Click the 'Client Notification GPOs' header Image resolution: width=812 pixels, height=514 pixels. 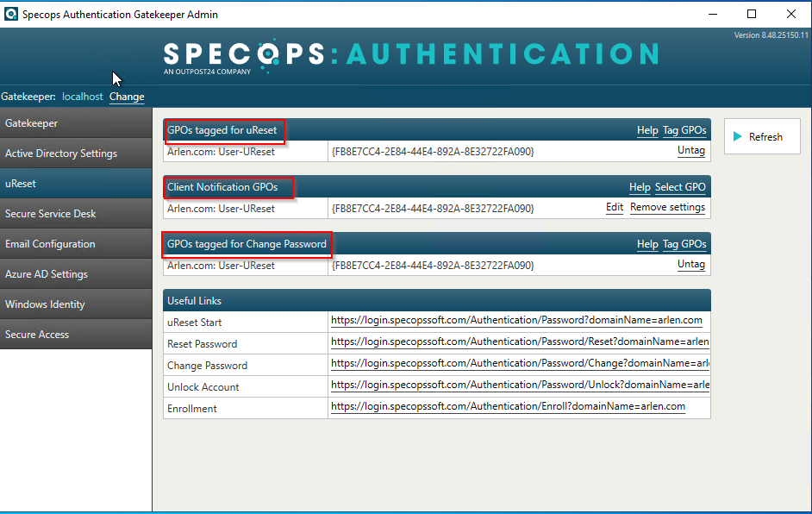tap(222, 187)
